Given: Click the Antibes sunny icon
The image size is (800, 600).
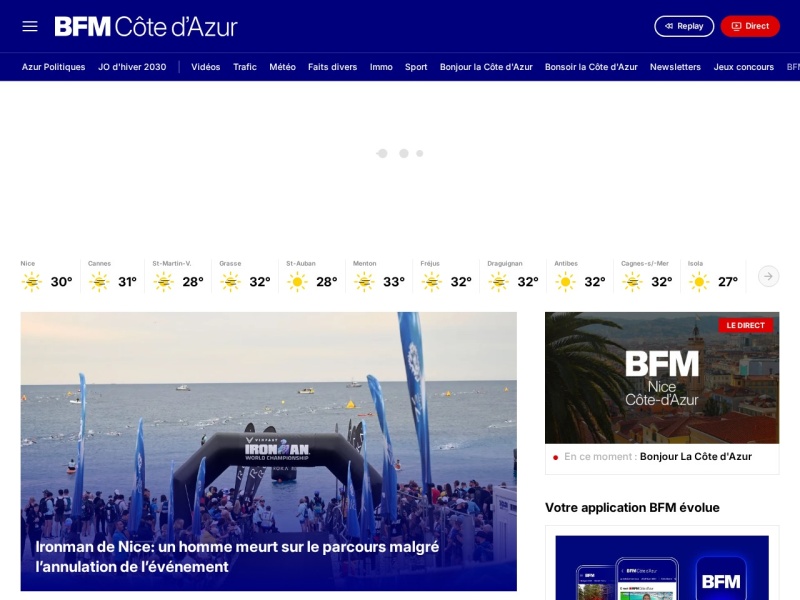Looking at the screenshot, I should (565, 282).
